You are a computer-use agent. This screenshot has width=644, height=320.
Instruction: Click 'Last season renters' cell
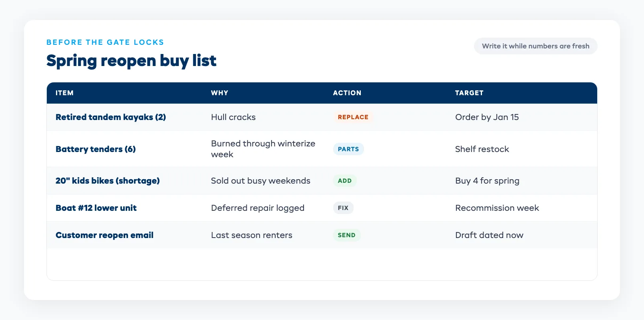tap(252, 235)
